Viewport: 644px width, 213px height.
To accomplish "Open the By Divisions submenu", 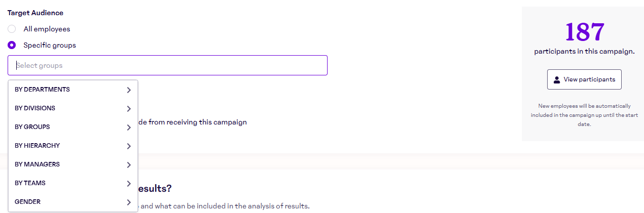I will point(35,108).
